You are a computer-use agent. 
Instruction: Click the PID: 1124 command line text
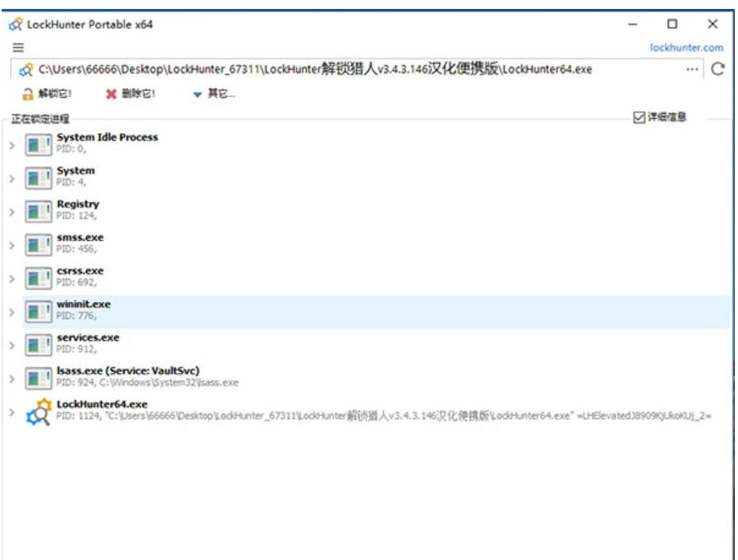pyautogui.click(x=384, y=416)
